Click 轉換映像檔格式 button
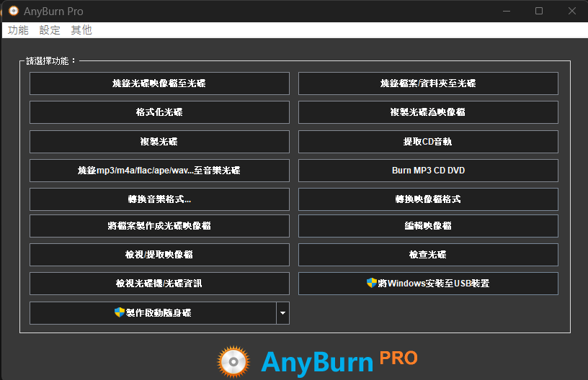 click(x=428, y=199)
